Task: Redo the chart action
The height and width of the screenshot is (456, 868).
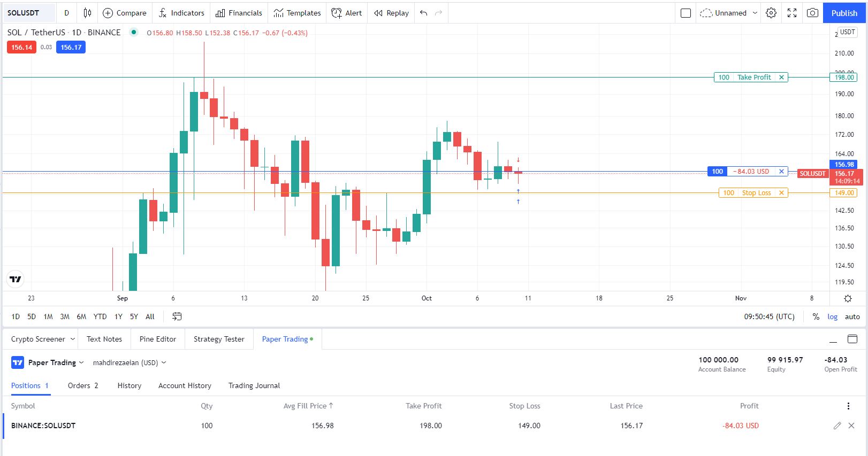Action: point(438,13)
